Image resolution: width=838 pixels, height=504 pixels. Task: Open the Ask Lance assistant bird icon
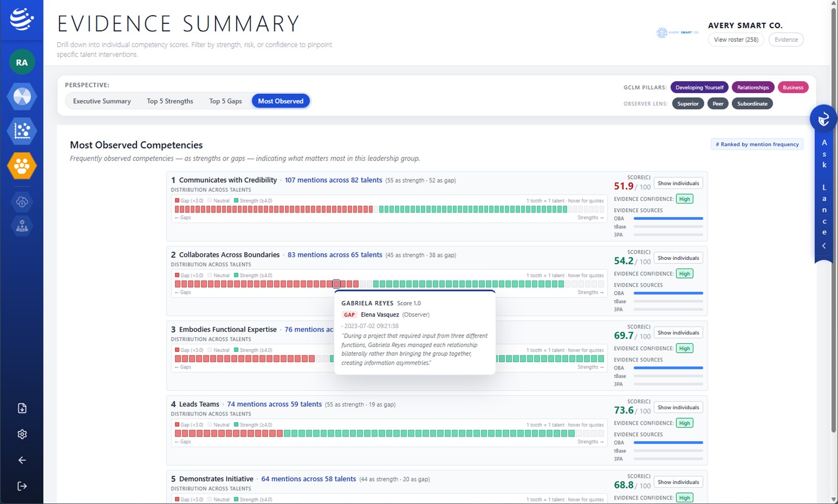click(823, 119)
